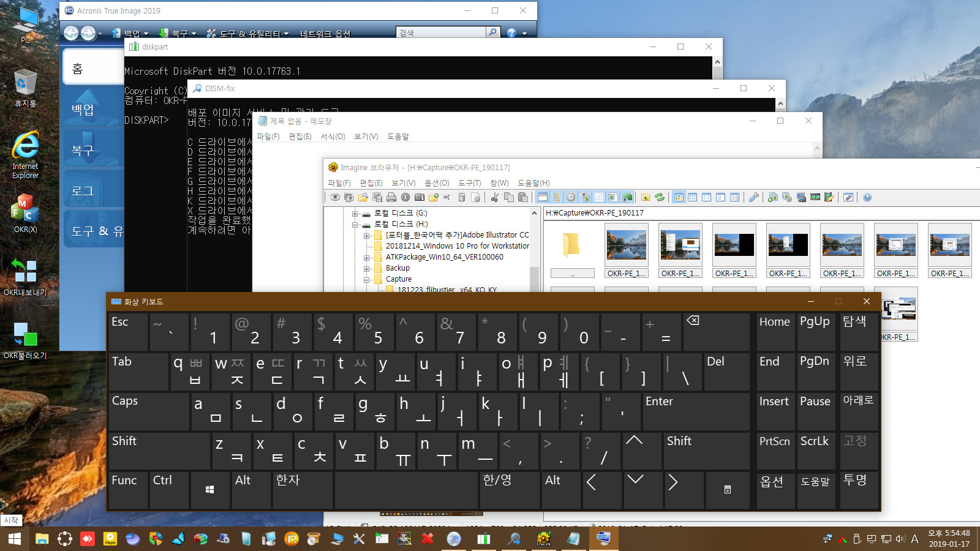Viewport: 980px width, 551px height.
Task: Click the green Refresh arrows icon in Imagine
Action: [660, 197]
